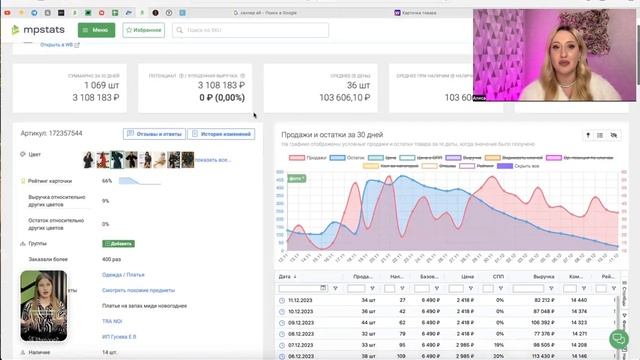640x360 pixels.
Task: Open the СПП column filter funnel
Action: point(501,289)
